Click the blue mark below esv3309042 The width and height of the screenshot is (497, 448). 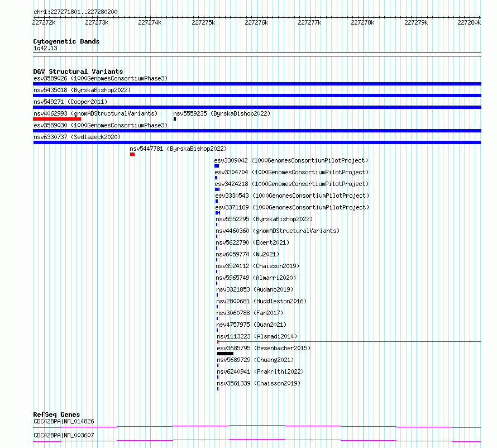pos(217,166)
